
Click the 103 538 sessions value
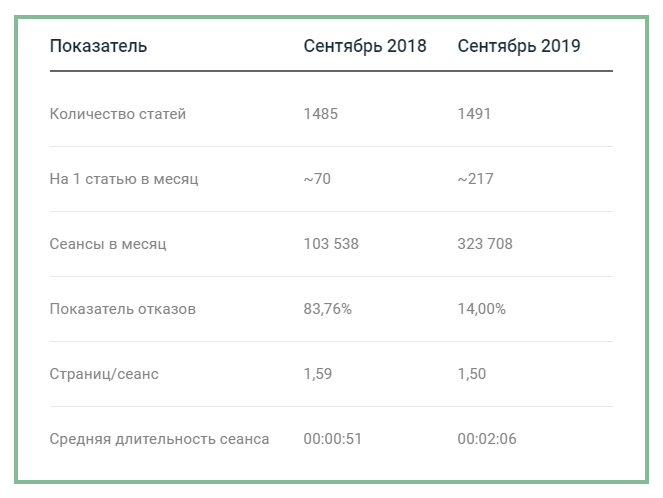(x=331, y=244)
